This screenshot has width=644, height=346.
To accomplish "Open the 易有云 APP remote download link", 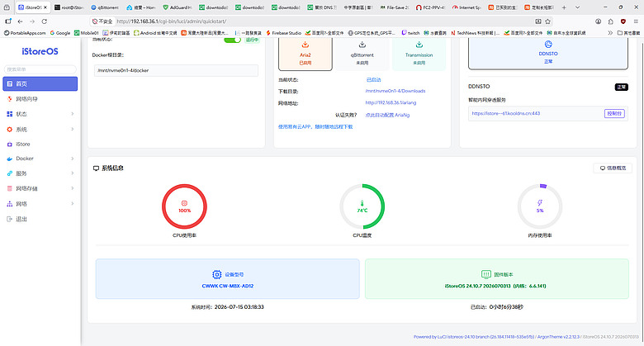I will [x=315, y=127].
